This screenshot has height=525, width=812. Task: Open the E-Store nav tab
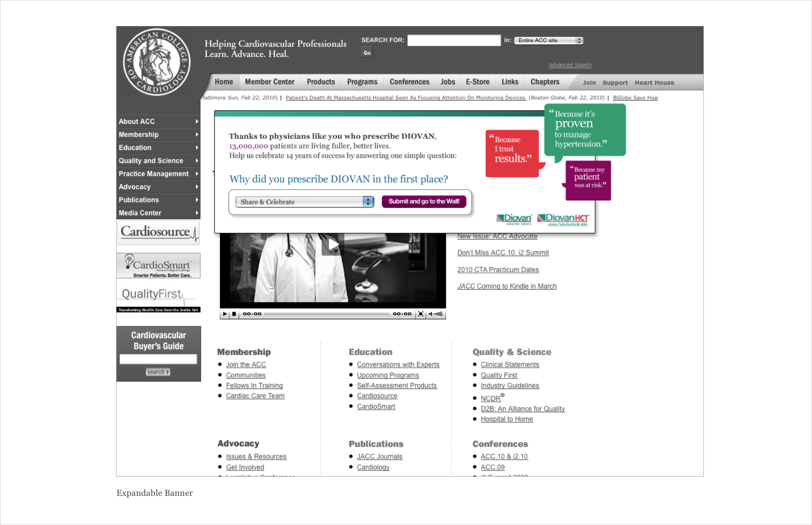pos(477,82)
